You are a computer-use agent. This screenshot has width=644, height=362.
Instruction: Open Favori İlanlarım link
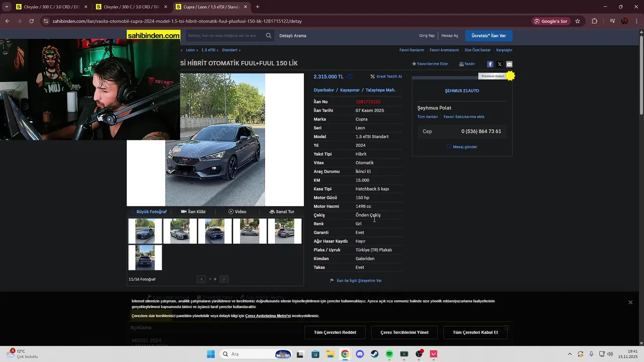pyautogui.click(x=412, y=50)
